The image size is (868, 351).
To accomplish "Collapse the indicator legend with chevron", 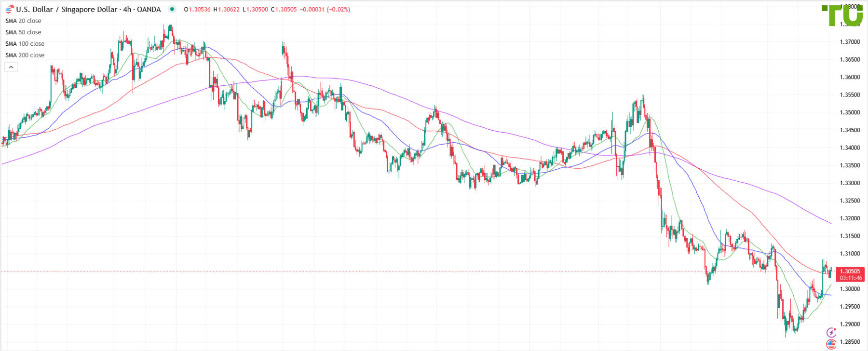I will click(x=11, y=67).
